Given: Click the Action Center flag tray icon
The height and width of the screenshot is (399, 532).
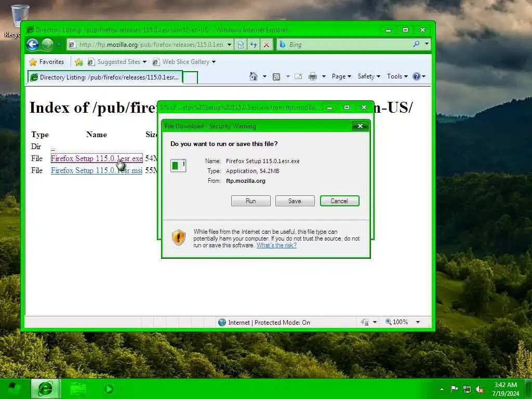Looking at the screenshot, I should pyautogui.click(x=454, y=389).
